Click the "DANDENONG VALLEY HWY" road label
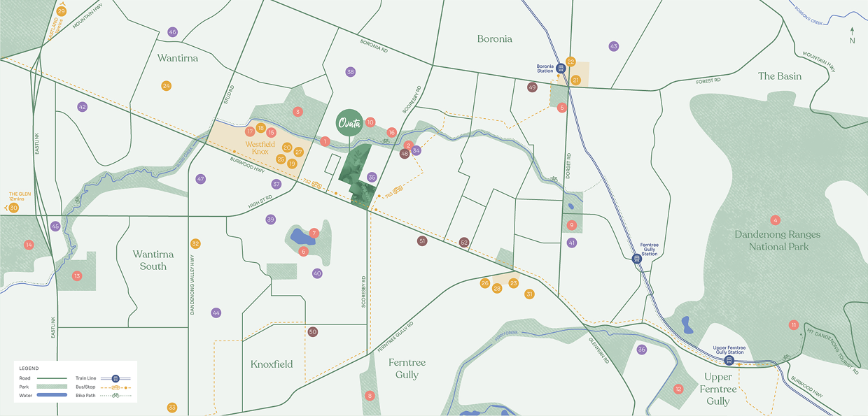 [192, 285]
